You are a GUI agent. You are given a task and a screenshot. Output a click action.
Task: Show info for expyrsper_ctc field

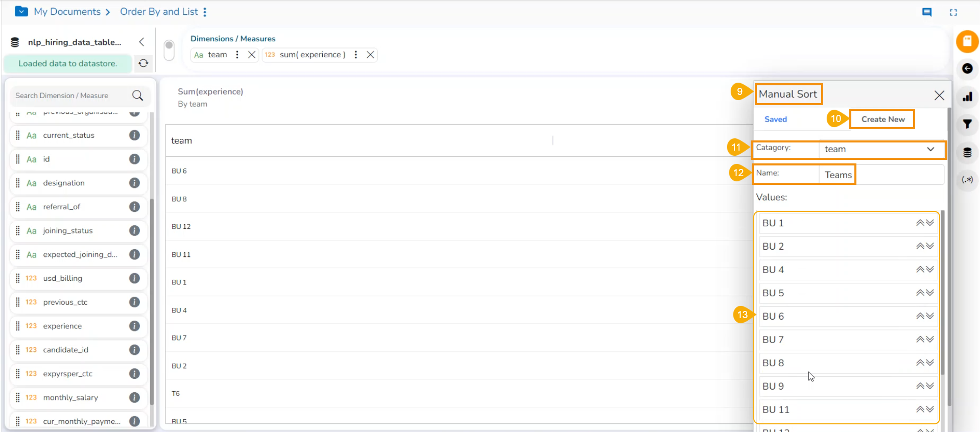[135, 374]
